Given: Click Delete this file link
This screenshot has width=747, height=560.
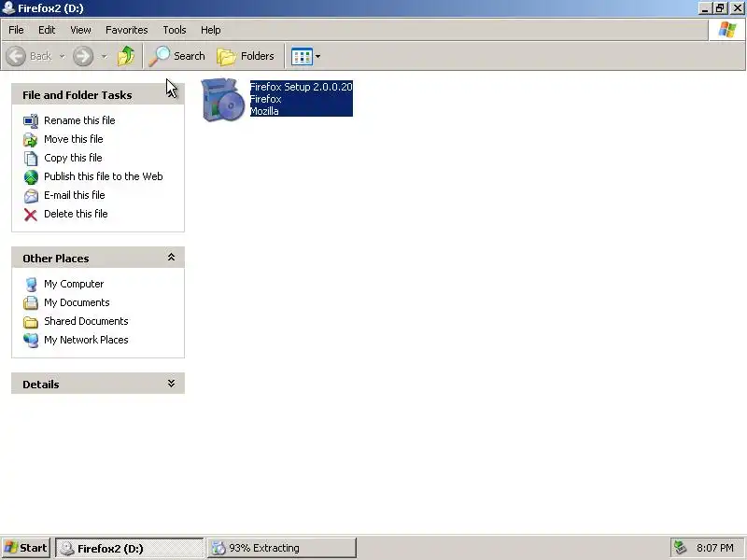Looking at the screenshot, I should point(76,214).
